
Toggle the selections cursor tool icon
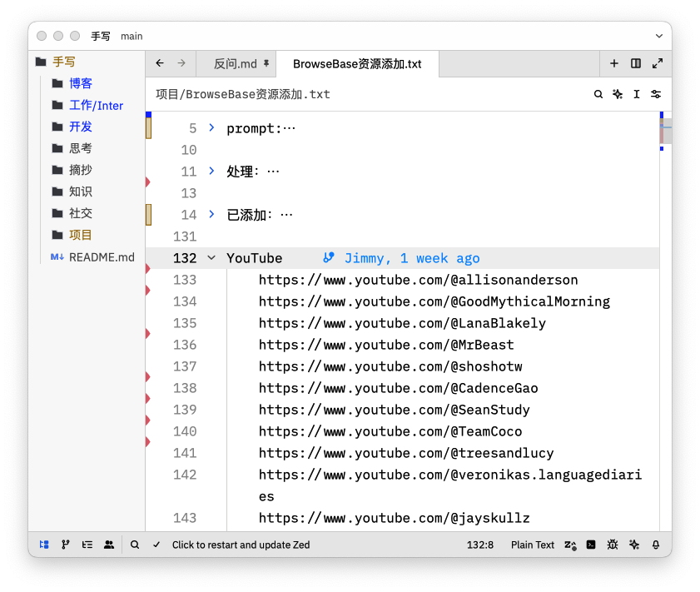(x=637, y=94)
